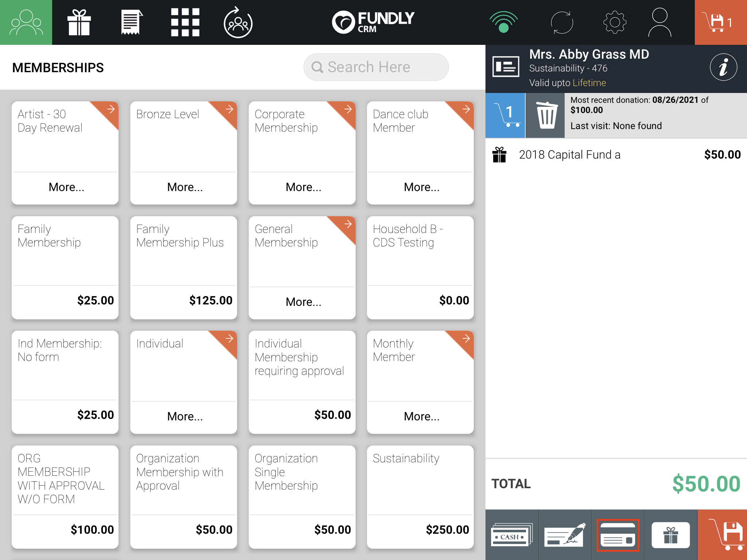Add Family Membership Plus for $125.00

[x=183, y=268]
